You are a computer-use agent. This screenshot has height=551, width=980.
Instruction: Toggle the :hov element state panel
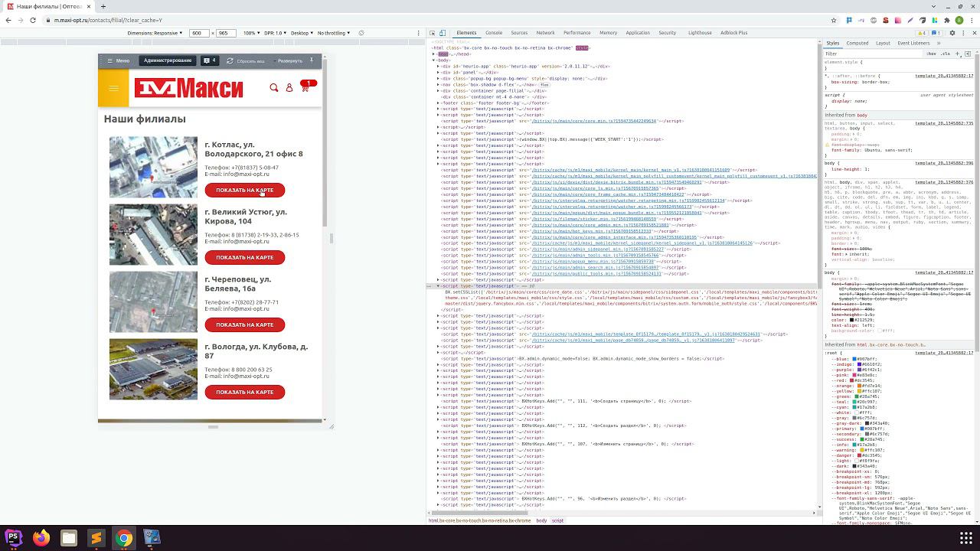[932, 54]
